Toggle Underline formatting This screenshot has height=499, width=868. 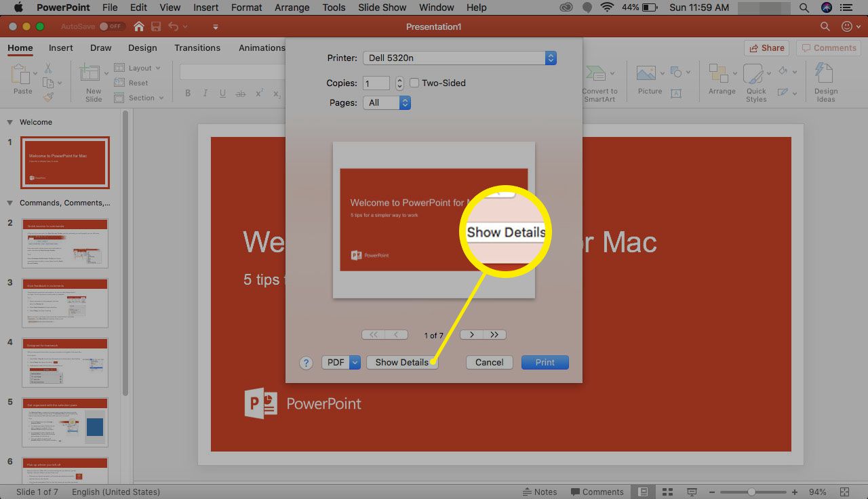pos(223,94)
